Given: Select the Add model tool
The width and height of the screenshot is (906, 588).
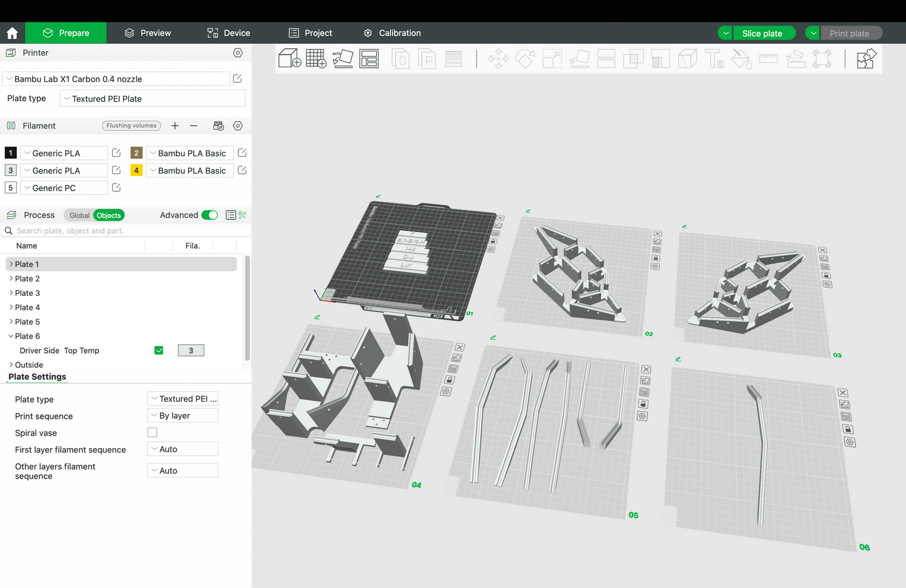Looking at the screenshot, I should click(x=289, y=58).
